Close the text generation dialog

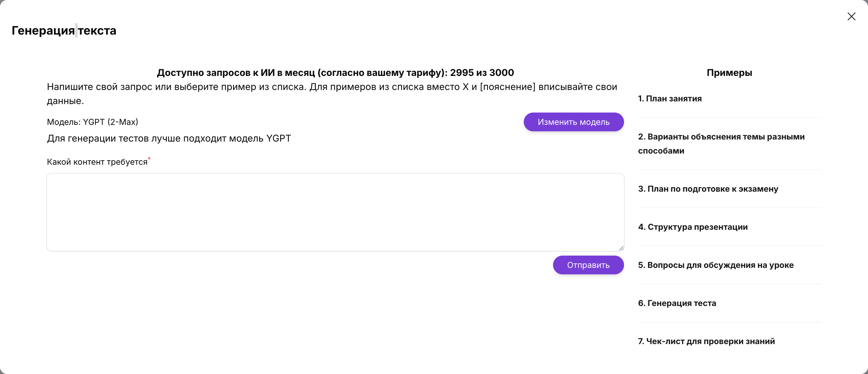851,16
